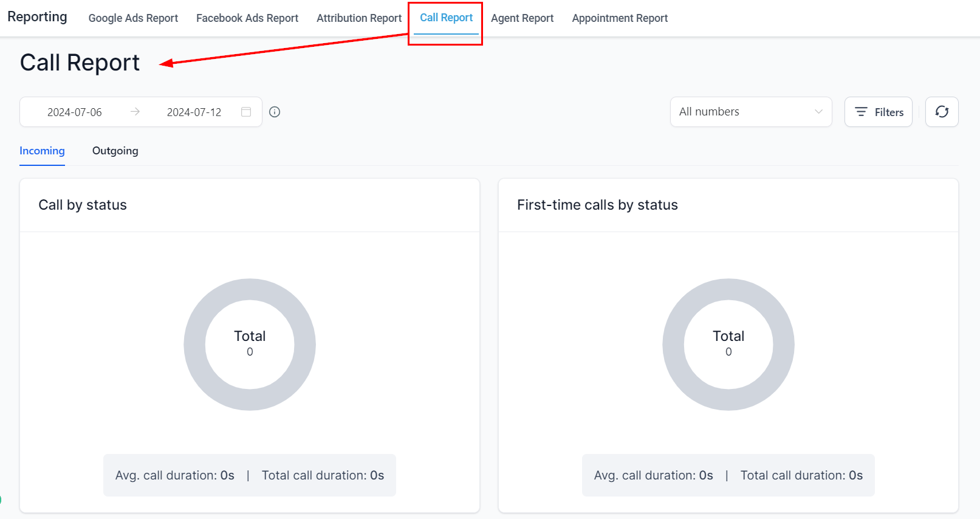The image size is (980, 519).
Task: Switch to the Outgoing calls tab
Action: 115,151
